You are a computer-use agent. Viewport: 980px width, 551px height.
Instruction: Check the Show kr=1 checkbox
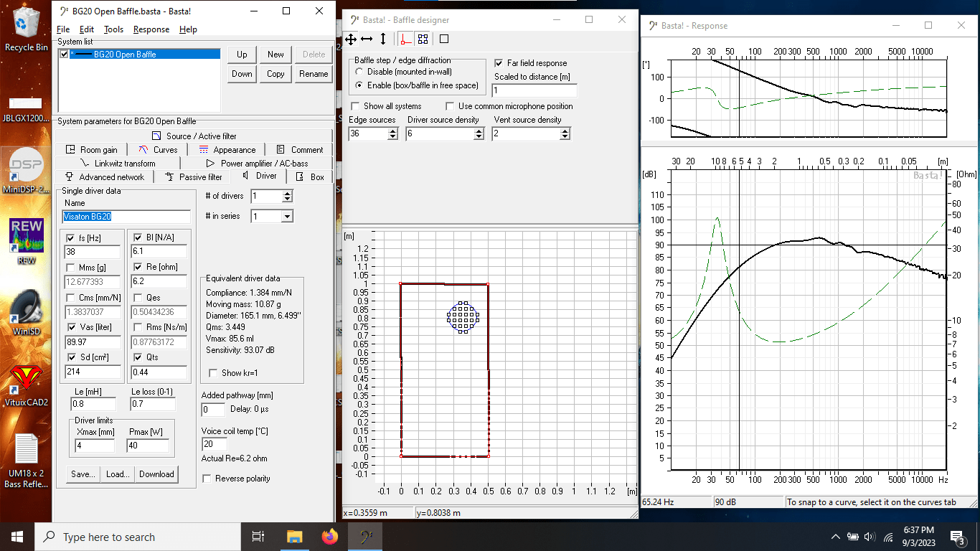point(212,372)
